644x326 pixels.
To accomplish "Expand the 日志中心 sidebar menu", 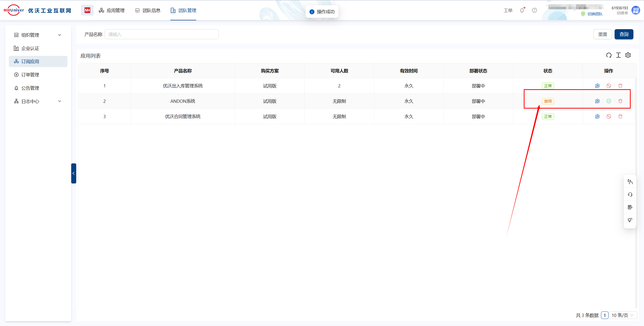I will tap(38, 101).
